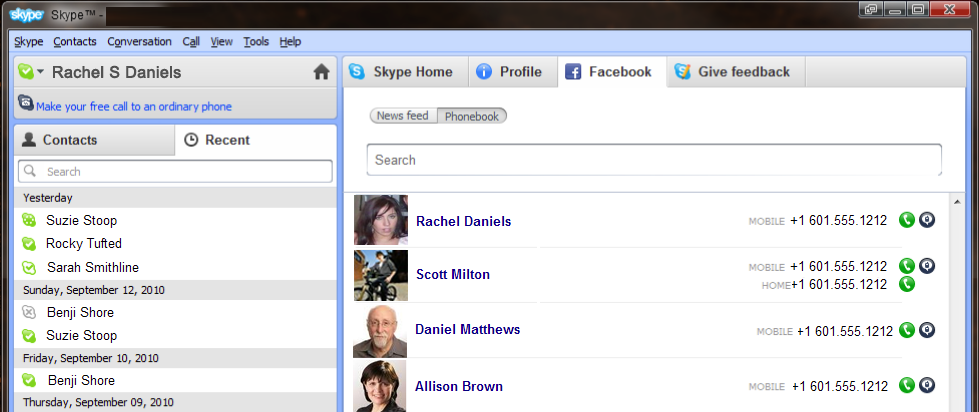Open the View menu
979x412 pixels.
pyautogui.click(x=222, y=42)
